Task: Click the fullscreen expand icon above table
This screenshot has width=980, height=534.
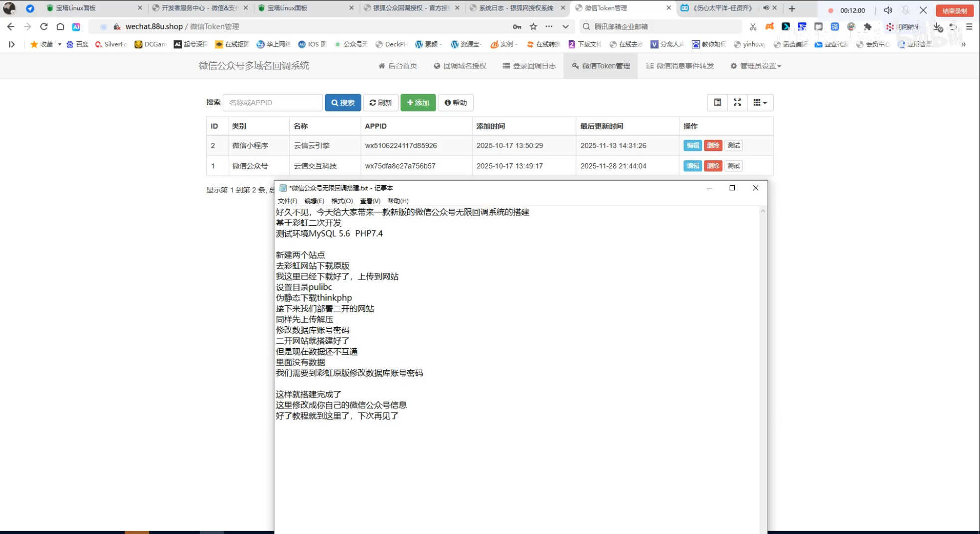Action: pos(737,103)
